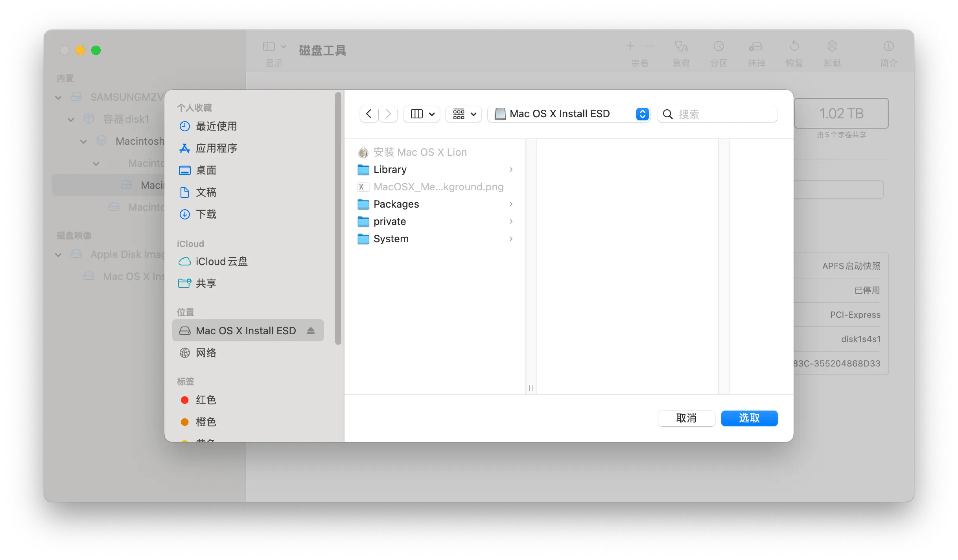Open 共享 folder in sidebar
Screen dimensions: 958x560
point(248,284)
